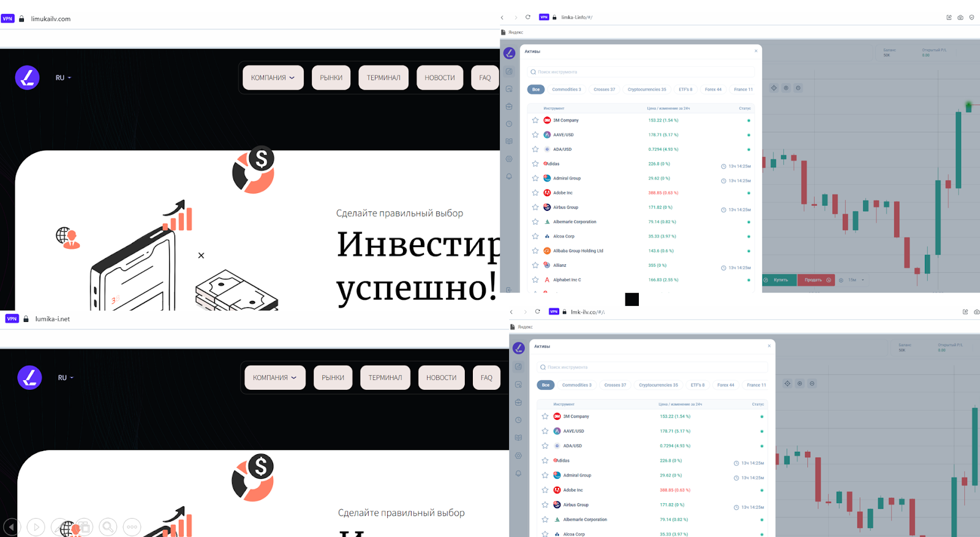Select France 11 filter in lmk-ilv.co

[756, 385]
